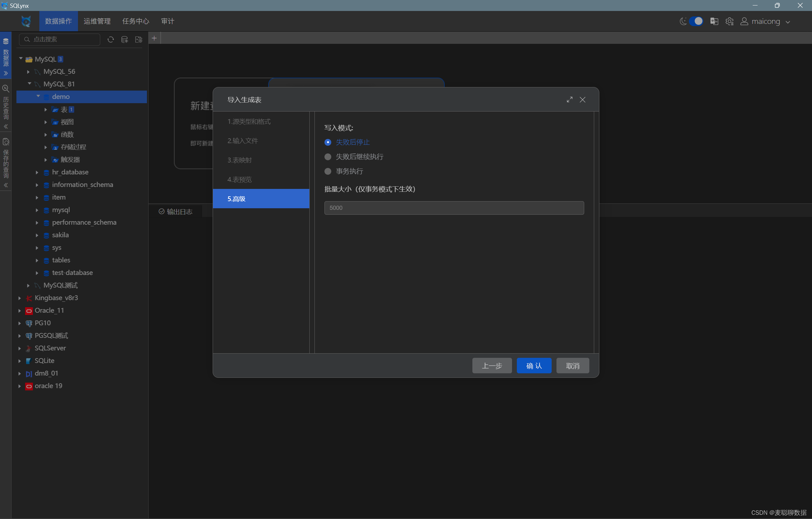Click the history query sidebar icon

(6, 89)
